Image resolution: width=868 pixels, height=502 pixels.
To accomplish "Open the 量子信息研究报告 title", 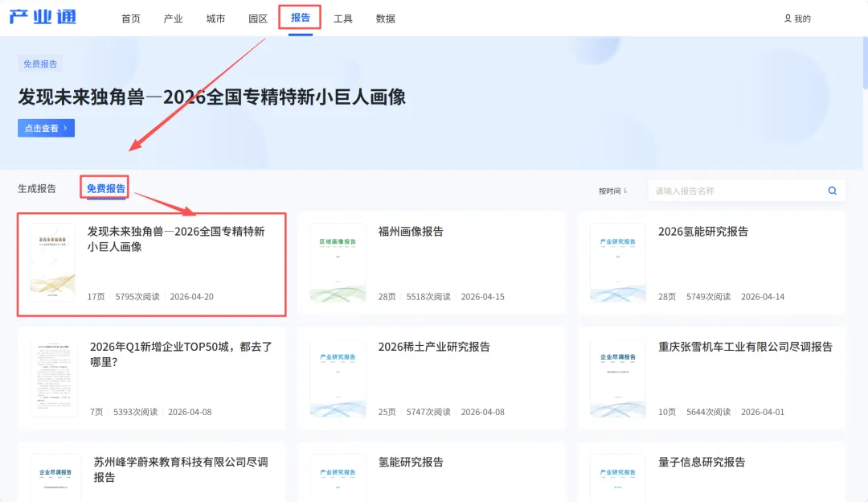I will coord(702,462).
